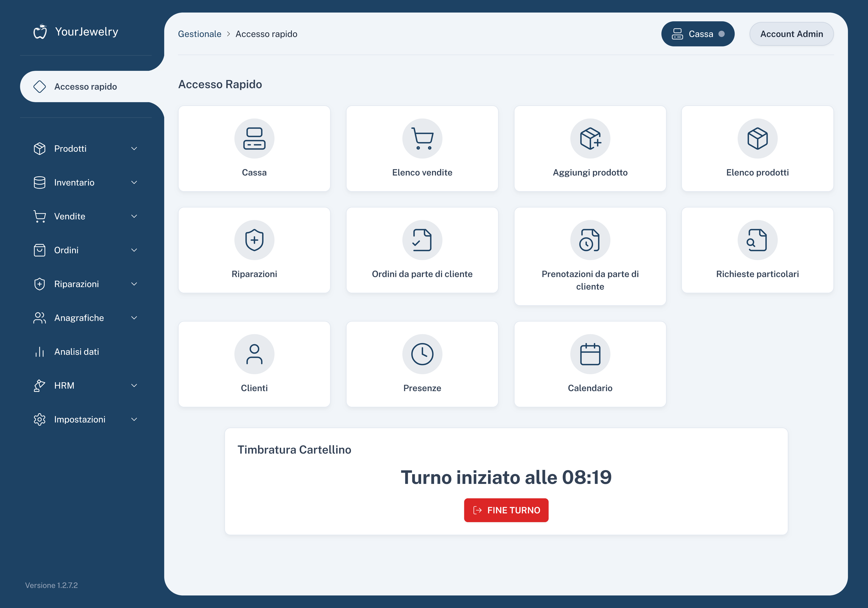This screenshot has height=608, width=868.
Task: Expand the HRM menu chevron
Action: 134,386
